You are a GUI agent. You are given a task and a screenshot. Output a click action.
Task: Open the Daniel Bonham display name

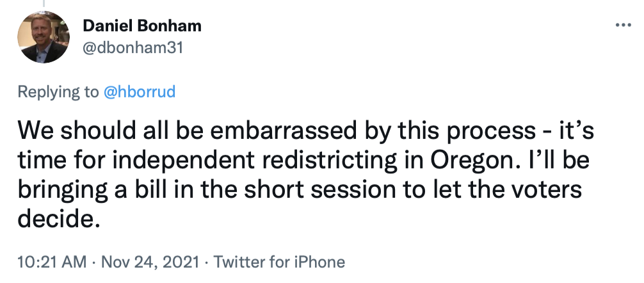point(142,26)
